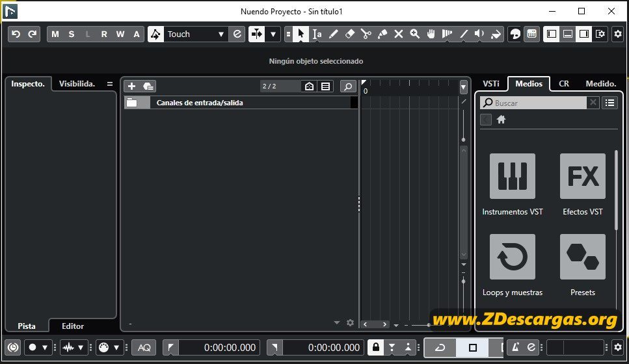Click the head-shaped icon in toolbar
Screen dimensions: 629x364
click(515, 34)
